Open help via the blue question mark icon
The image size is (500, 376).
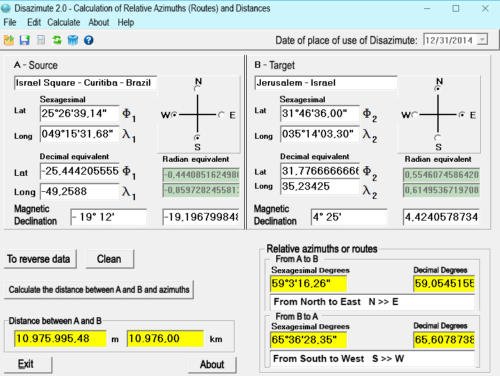point(89,40)
